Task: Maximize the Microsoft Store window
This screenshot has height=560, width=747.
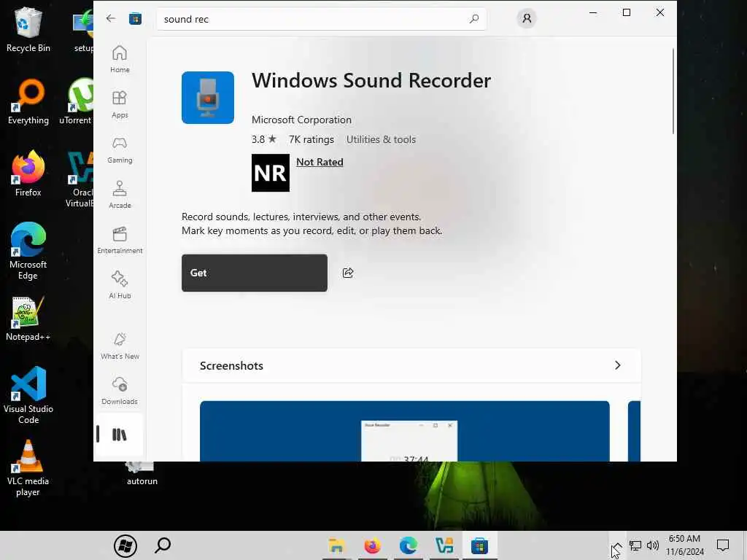Action: [627, 12]
